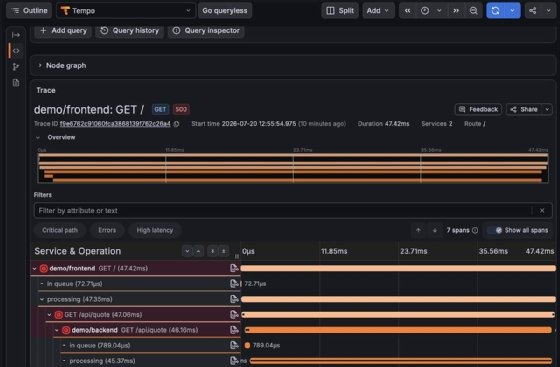Open logs for GET /api/quote (47.06ms) span
The width and height of the screenshot is (560, 367).
click(x=234, y=315)
